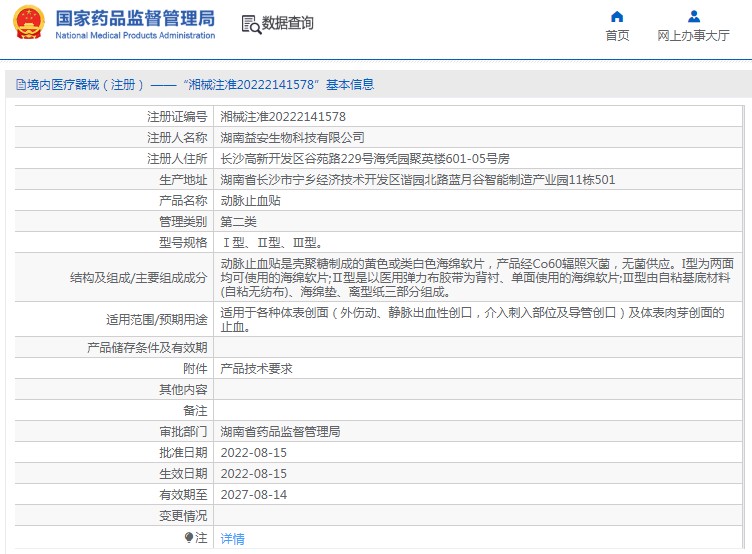Open the 数据查询 link
Screen dimensions: 752x554
pos(287,23)
